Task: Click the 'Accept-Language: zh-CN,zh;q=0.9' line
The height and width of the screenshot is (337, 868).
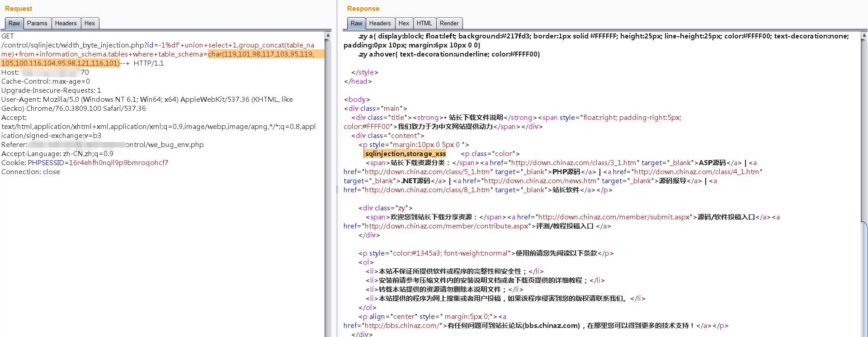Action: tap(57, 154)
